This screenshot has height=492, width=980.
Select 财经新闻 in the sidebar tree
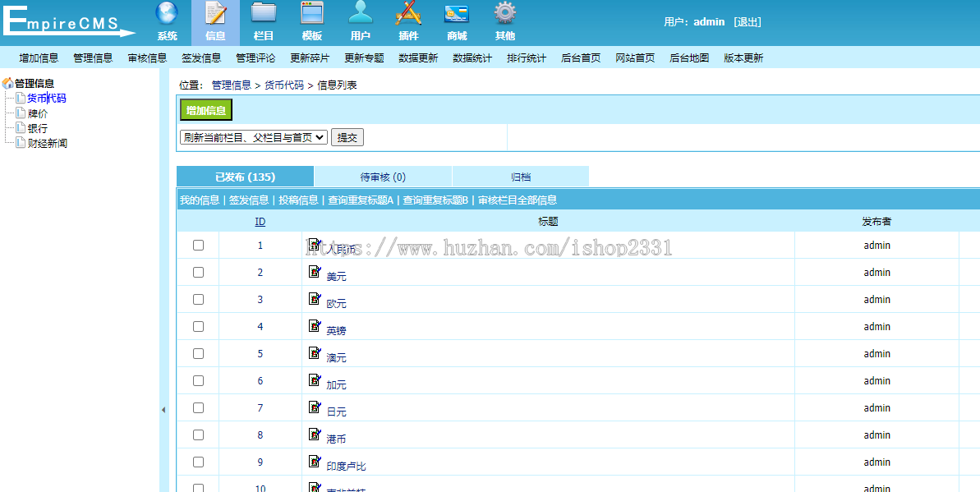[47, 143]
